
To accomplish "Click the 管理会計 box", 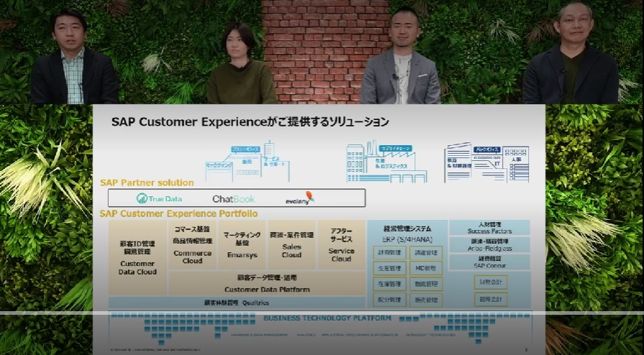I will [491, 299].
